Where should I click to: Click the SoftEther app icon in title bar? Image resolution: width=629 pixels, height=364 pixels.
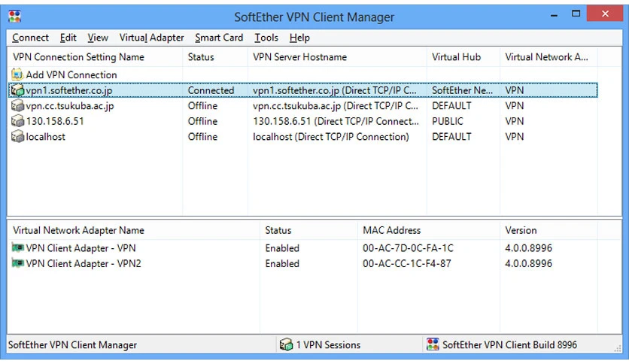(x=15, y=17)
